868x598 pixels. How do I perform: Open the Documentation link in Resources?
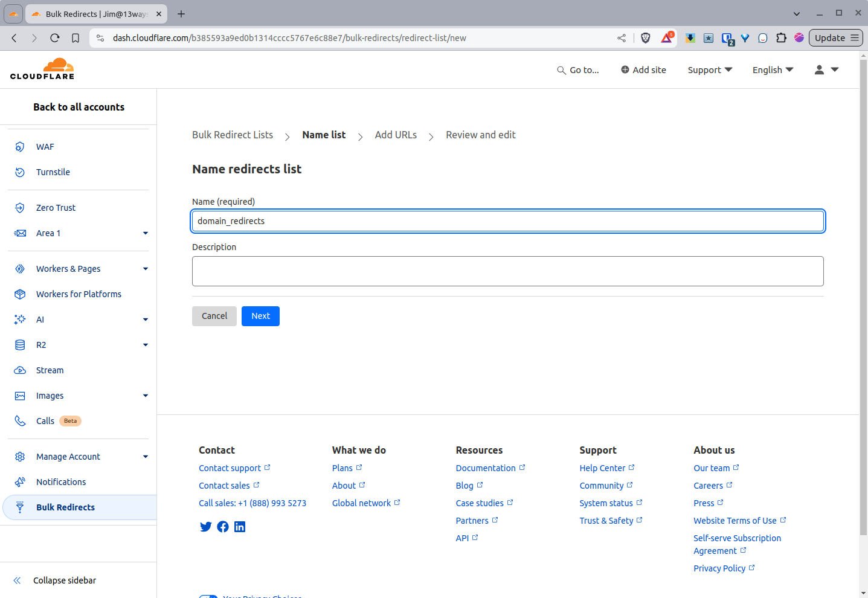(x=486, y=468)
